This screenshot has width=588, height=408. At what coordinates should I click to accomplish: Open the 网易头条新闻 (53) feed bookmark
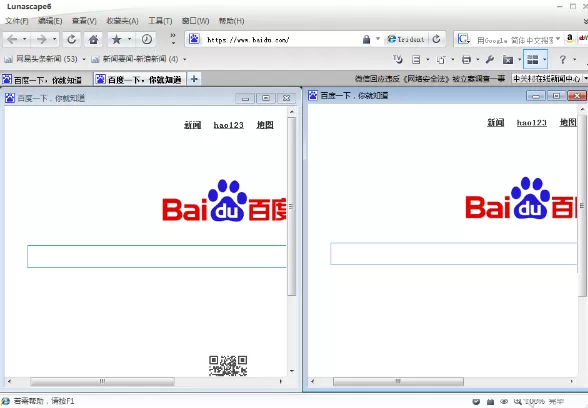coord(41,59)
